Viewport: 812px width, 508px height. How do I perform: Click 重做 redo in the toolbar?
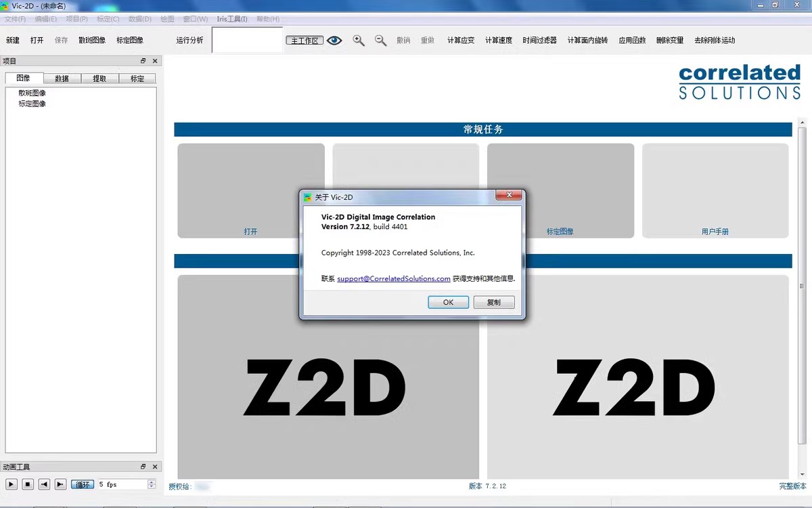[428, 41]
